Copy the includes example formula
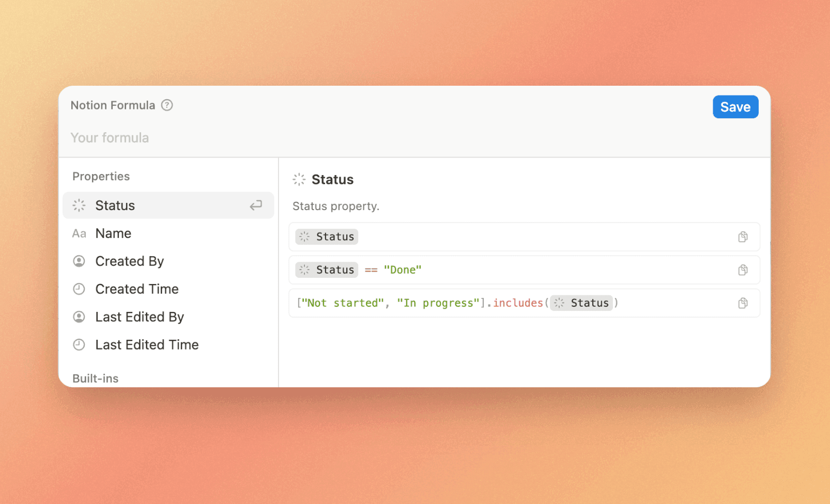 point(743,303)
